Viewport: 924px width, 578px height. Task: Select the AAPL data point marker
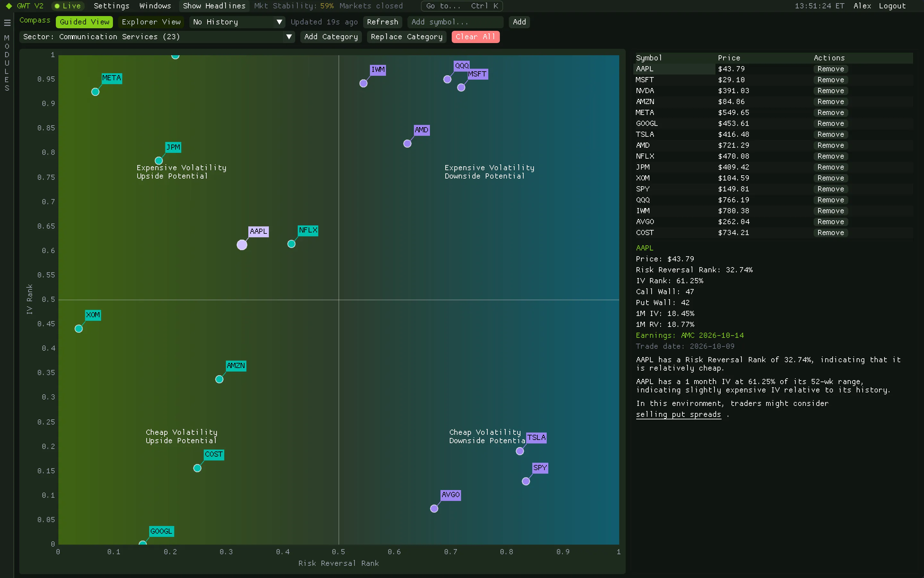242,245
